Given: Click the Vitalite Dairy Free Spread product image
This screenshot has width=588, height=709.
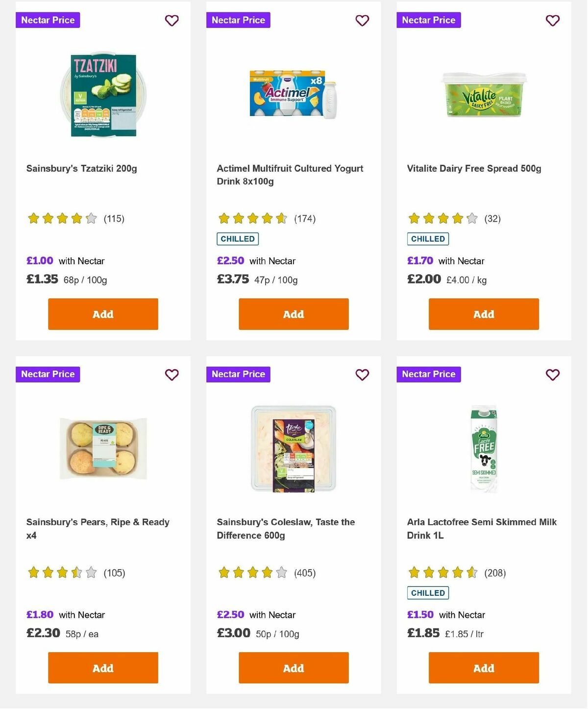Looking at the screenshot, I should pyautogui.click(x=483, y=96).
